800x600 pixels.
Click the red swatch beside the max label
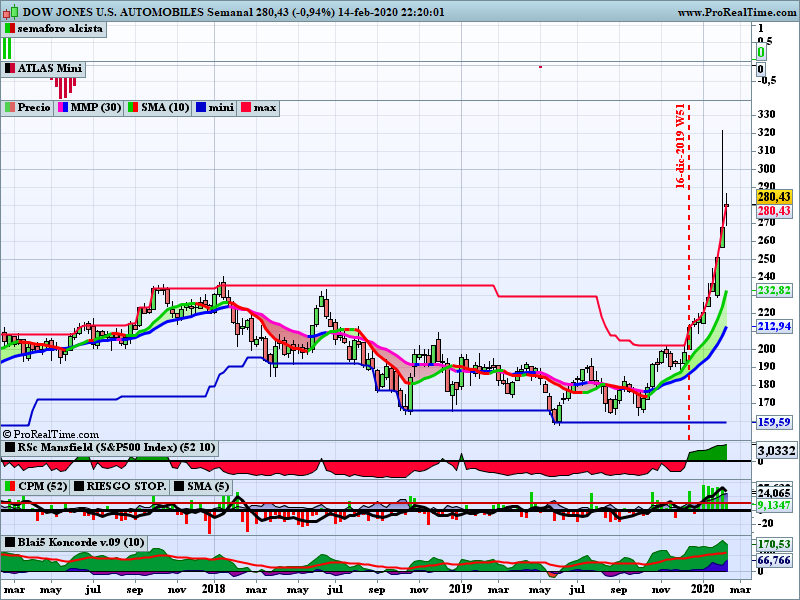click(246, 108)
